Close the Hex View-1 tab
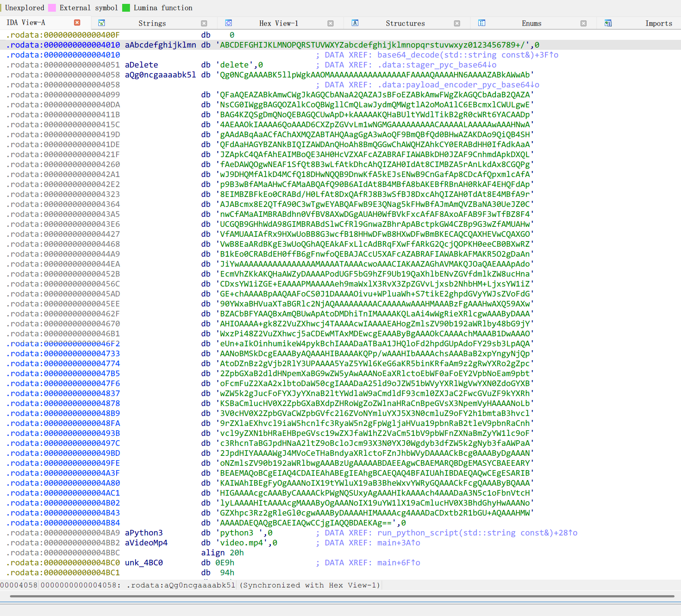The width and height of the screenshot is (681, 616). [331, 23]
